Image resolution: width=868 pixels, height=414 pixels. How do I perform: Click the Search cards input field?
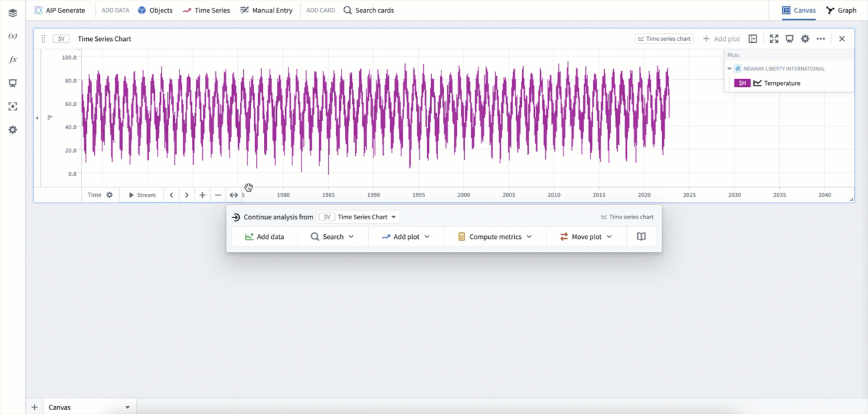point(375,10)
